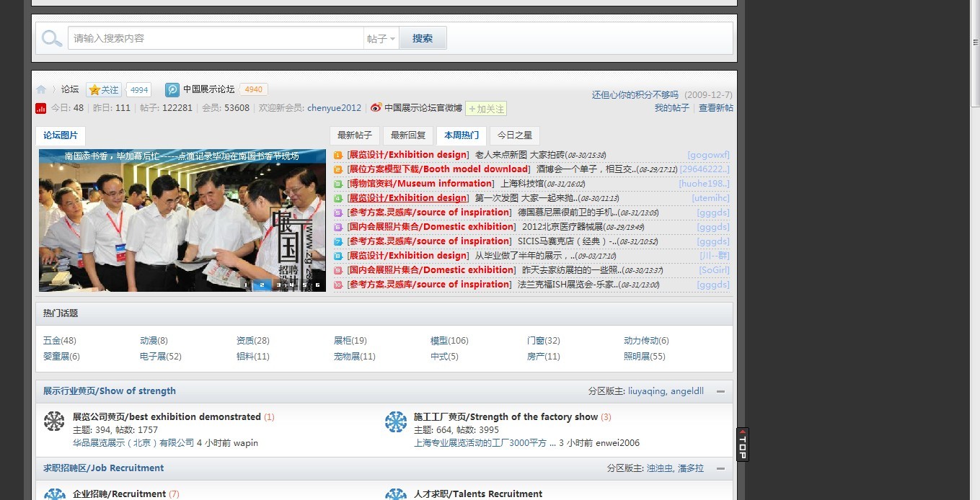Open 施工工厂黄页/Strength of the factory show
Screen dimensions: 980x500
click(x=506, y=416)
